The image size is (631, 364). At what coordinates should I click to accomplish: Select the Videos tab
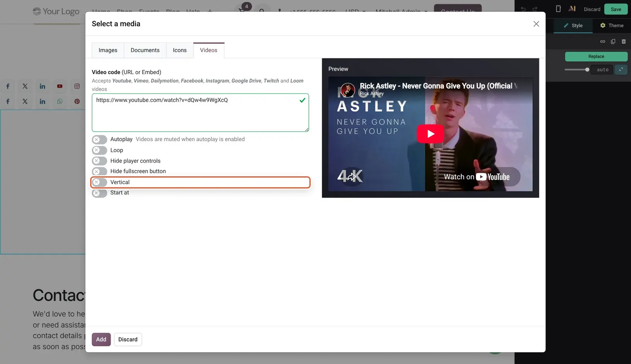tap(209, 50)
